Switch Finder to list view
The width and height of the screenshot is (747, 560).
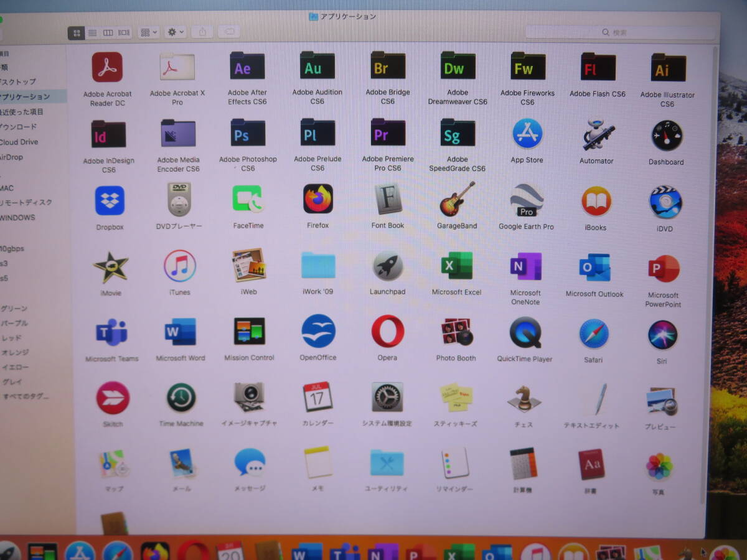[93, 32]
